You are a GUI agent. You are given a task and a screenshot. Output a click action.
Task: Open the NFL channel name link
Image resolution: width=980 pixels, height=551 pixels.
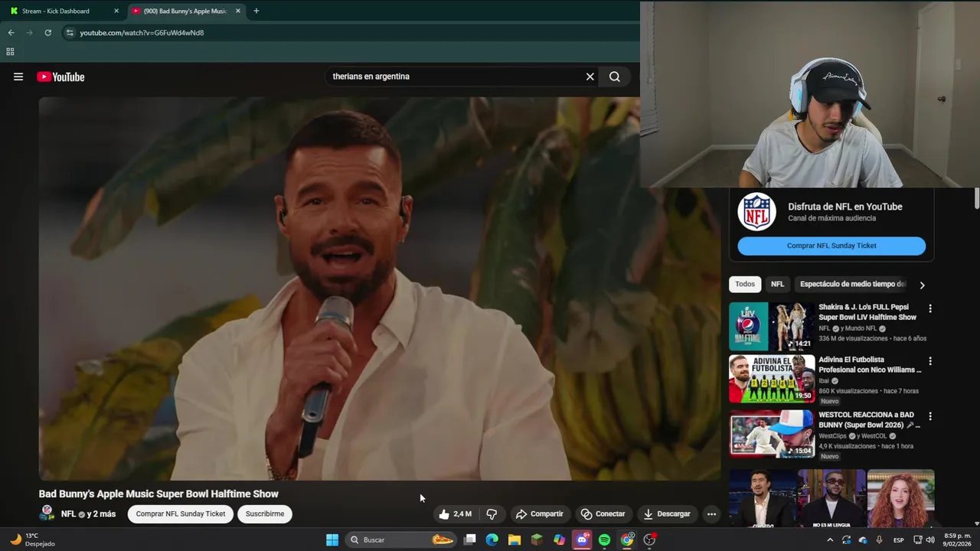[x=68, y=514]
